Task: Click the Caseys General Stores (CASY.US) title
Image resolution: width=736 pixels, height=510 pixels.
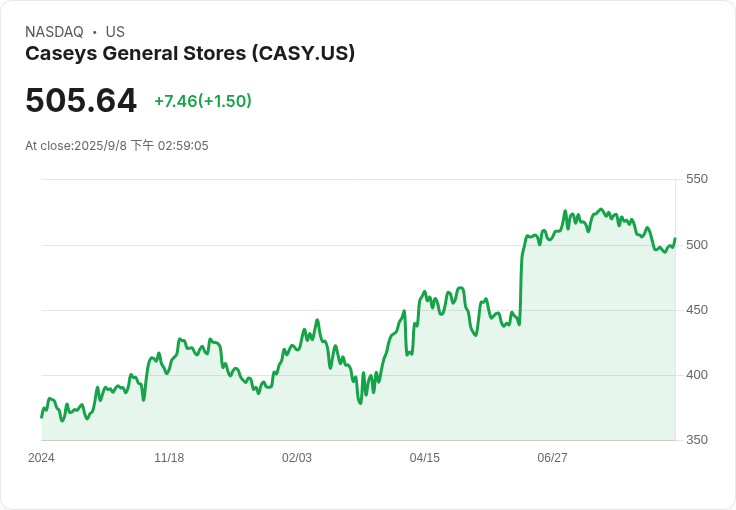Action: click(x=190, y=53)
